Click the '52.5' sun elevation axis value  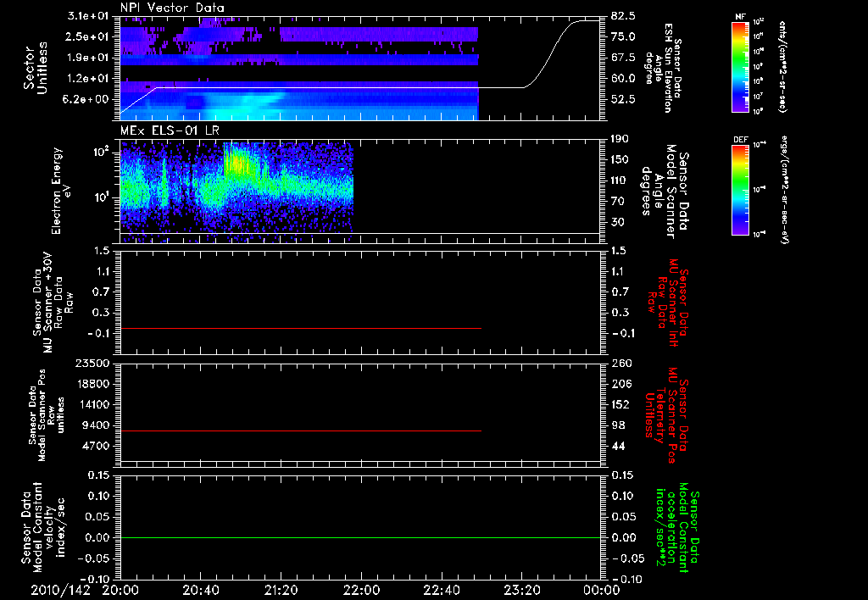[623, 100]
